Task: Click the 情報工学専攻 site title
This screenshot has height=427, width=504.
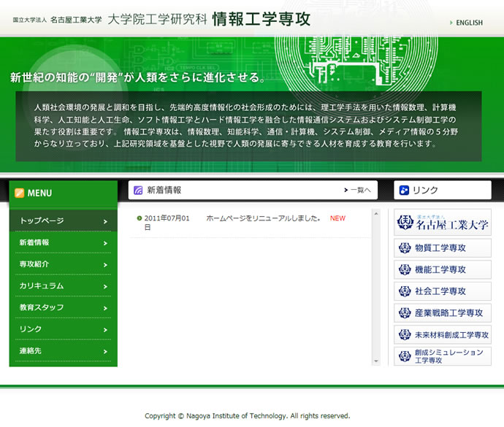Action: (x=261, y=19)
